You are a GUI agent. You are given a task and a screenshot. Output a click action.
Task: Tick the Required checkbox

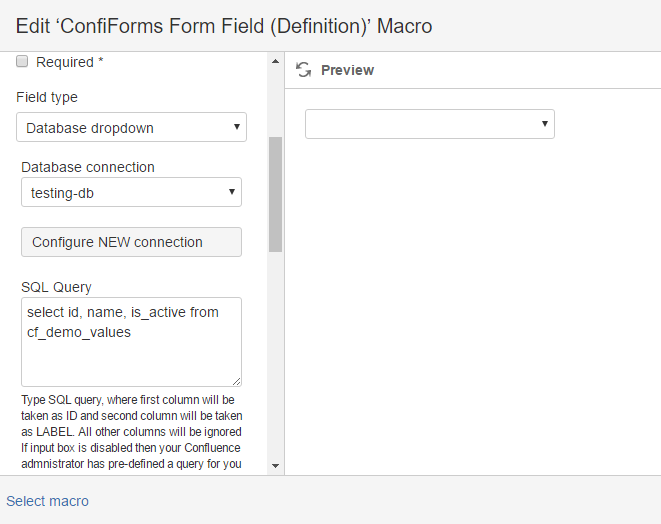(x=22, y=61)
